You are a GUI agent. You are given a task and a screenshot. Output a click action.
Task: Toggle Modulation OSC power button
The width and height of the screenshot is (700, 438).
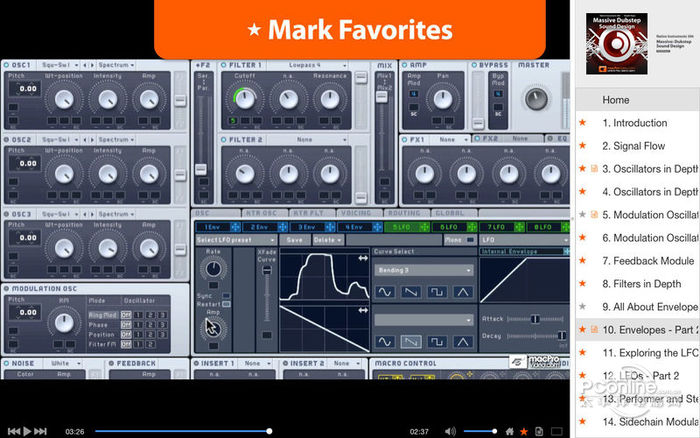click(6, 289)
